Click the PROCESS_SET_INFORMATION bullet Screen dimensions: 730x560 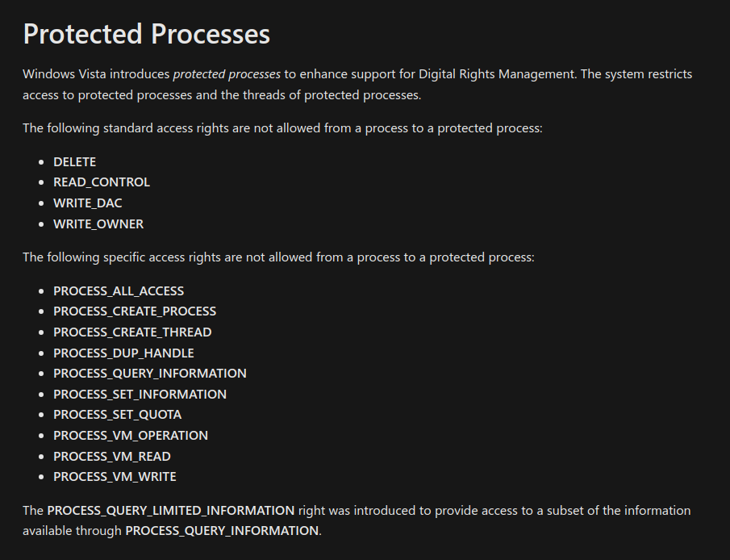(140, 395)
